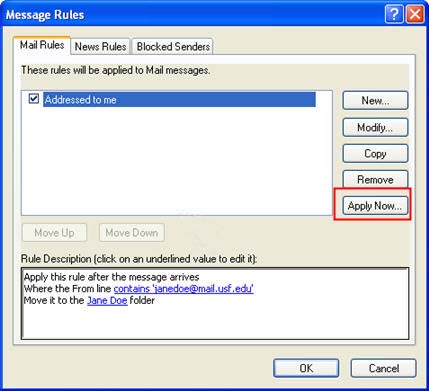Cancel the Message Rules dialog
The height and width of the screenshot is (391, 429).
pos(384,368)
